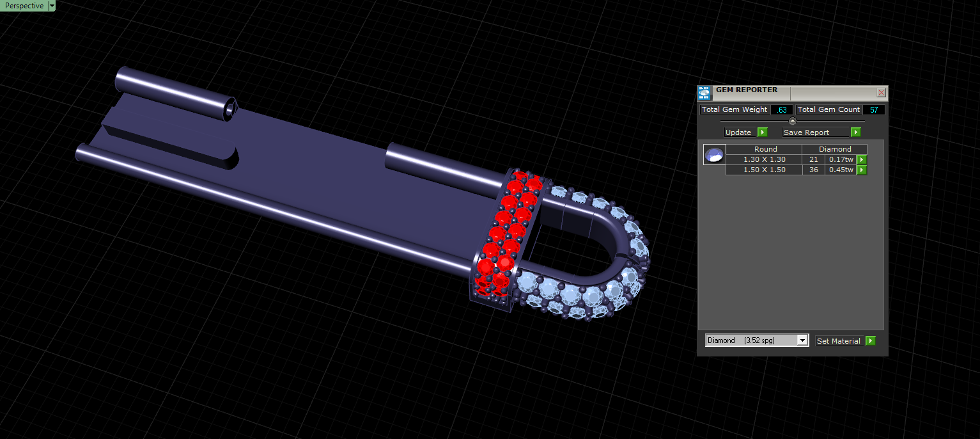Click the count cell showing 21
This screenshot has height=439, width=980.
tap(814, 159)
